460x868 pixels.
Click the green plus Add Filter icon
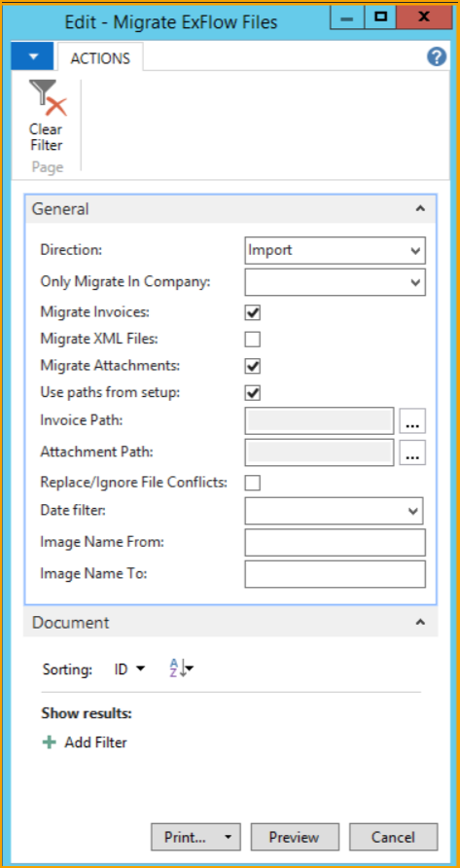(50, 742)
